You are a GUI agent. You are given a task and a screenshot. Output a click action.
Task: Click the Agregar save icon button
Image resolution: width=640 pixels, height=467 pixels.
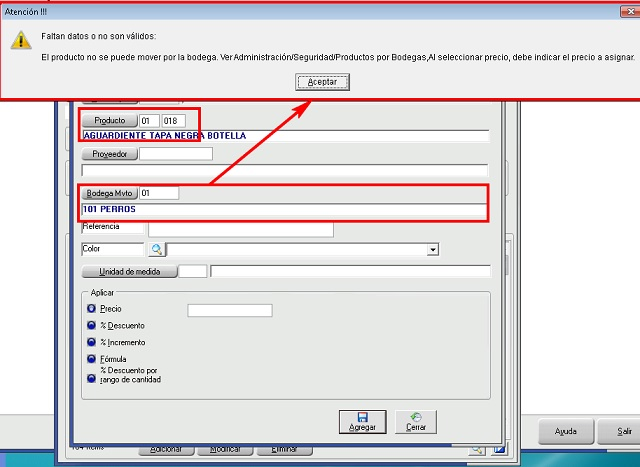363,421
